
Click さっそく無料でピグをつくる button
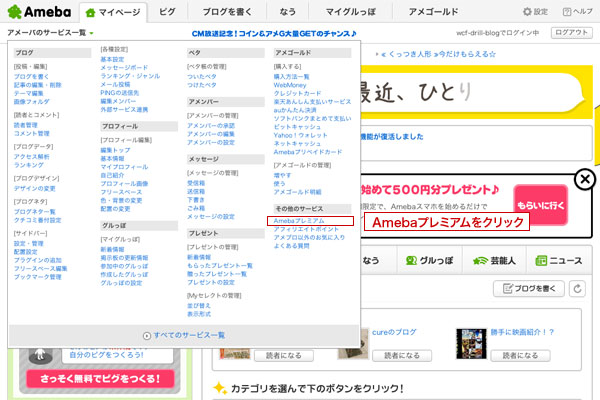click(x=100, y=379)
